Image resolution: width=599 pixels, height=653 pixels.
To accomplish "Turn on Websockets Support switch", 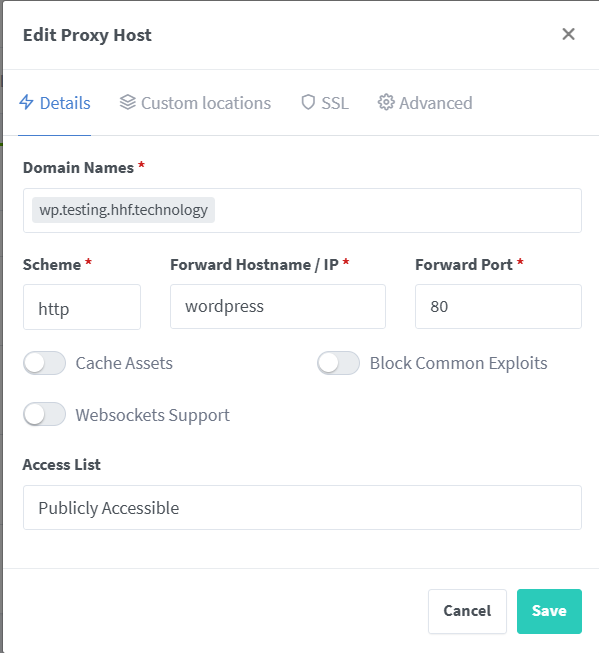I will tap(45, 414).
